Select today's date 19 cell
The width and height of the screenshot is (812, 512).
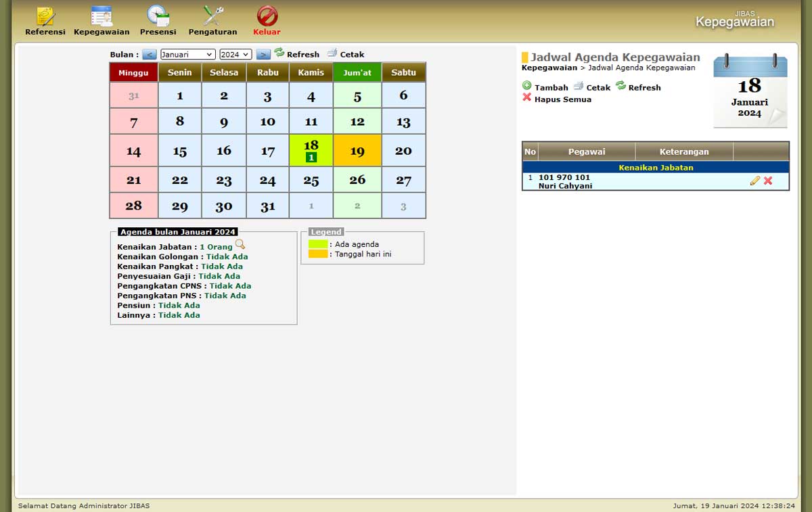[x=357, y=150]
